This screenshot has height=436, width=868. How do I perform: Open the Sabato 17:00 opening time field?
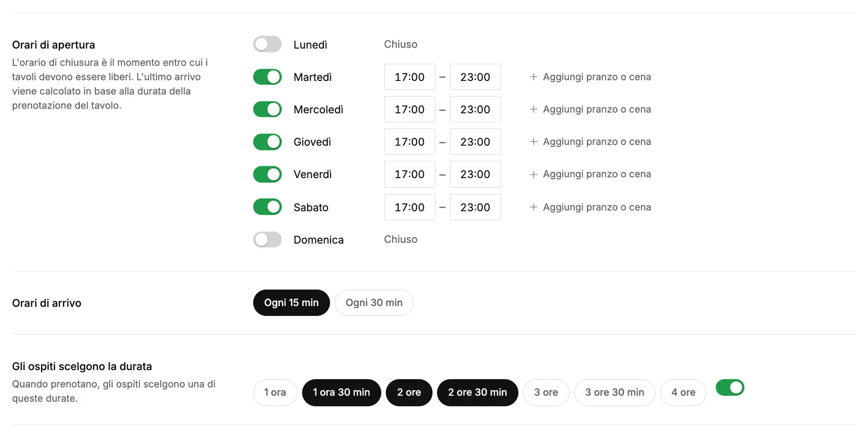click(x=409, y=207)
